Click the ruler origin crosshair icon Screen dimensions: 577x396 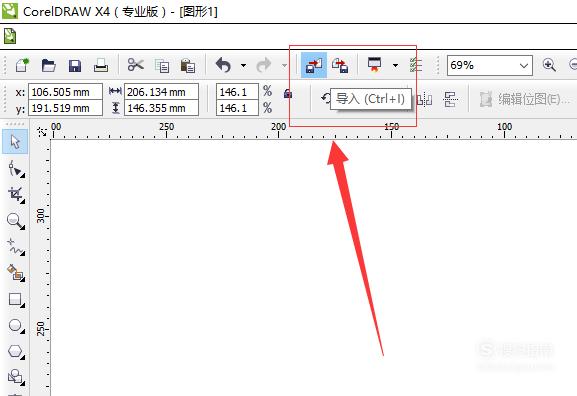42,131
